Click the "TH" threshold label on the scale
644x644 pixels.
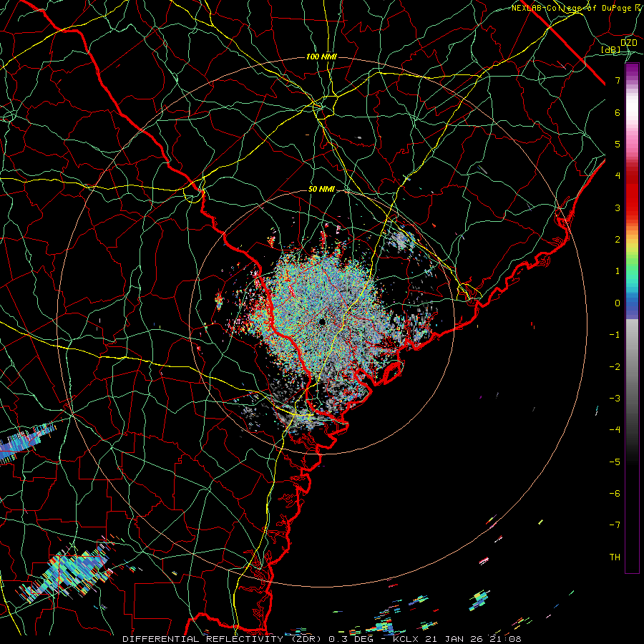click(x=615, y=557)
